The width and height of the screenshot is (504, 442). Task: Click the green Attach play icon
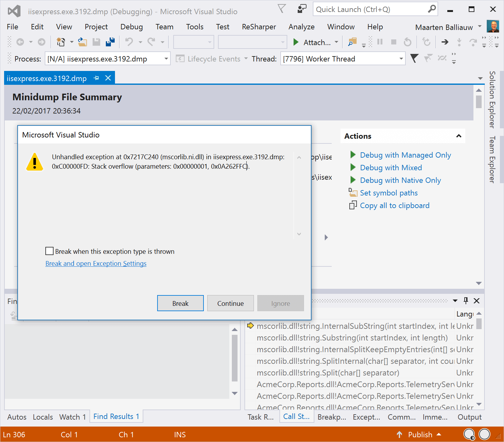pos(296,42)
